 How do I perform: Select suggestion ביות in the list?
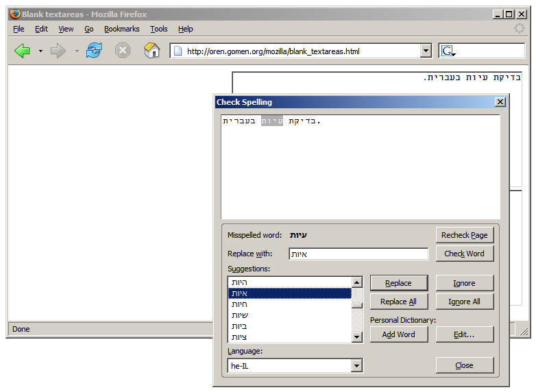[x=289, y=326]
